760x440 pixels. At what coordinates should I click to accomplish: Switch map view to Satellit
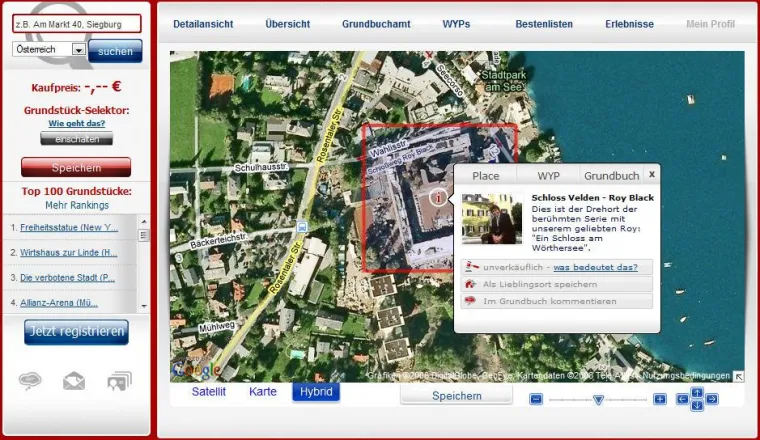(x=208, y=392)
